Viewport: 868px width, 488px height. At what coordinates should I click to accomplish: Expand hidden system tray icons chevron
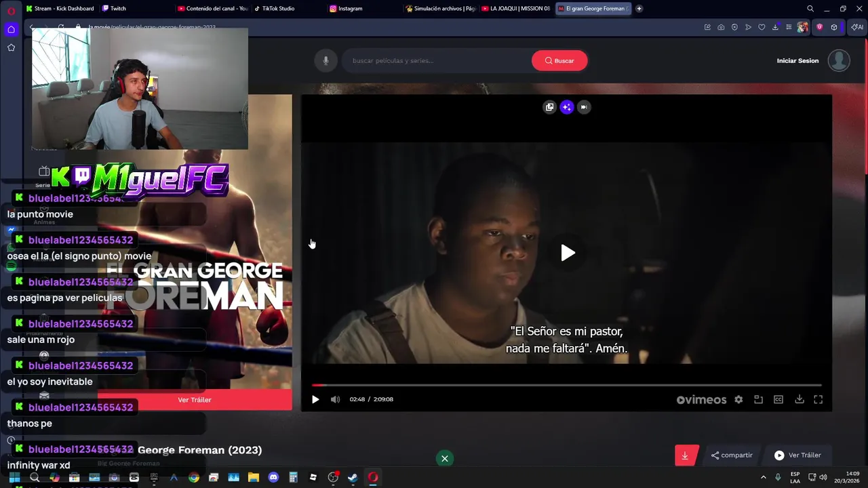(x=764, y=477)
